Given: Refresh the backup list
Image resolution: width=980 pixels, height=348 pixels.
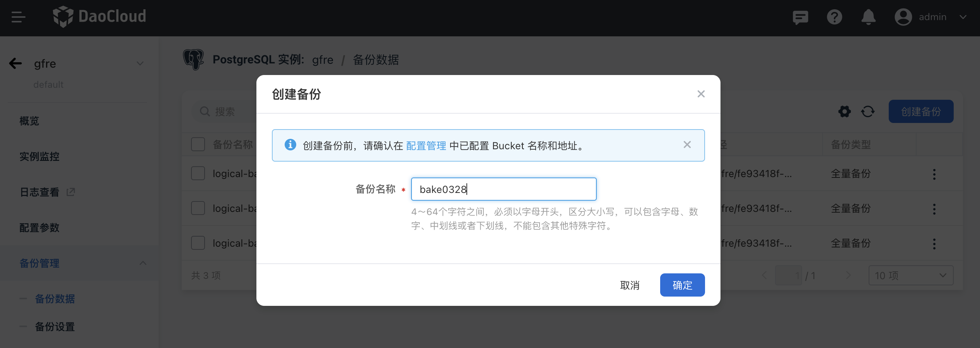Looking at the screenshot, I should [868, 111].
